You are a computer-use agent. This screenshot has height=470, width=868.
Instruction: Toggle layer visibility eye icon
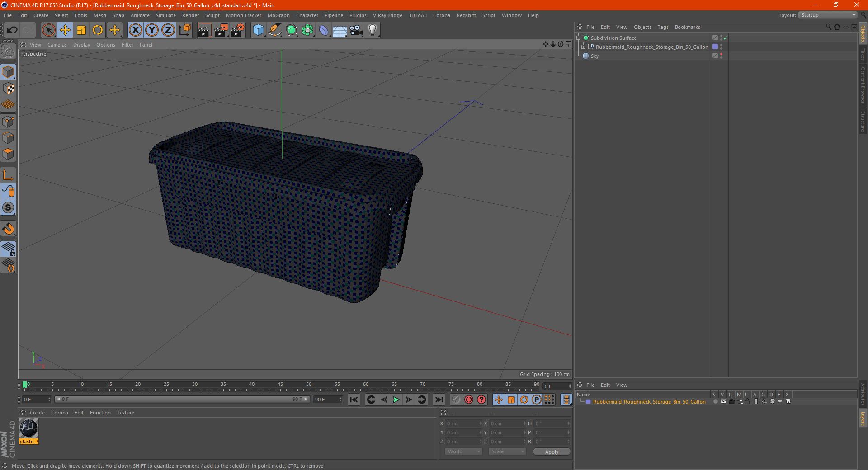point(723,401)
